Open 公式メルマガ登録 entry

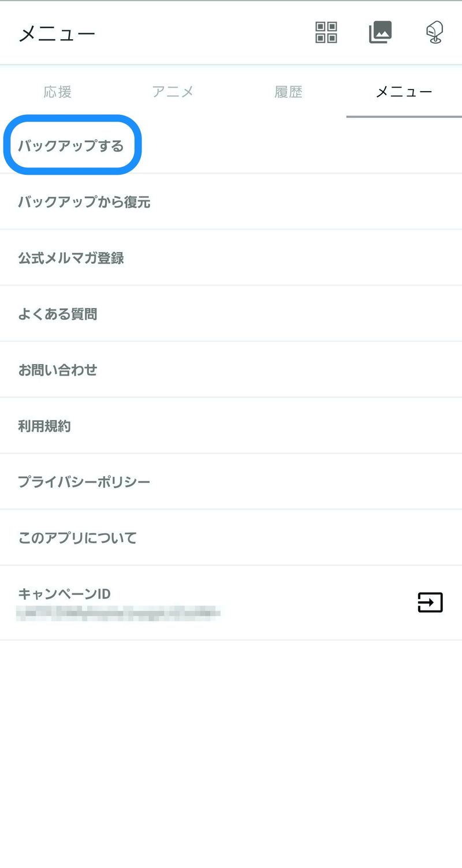point(71,258)
